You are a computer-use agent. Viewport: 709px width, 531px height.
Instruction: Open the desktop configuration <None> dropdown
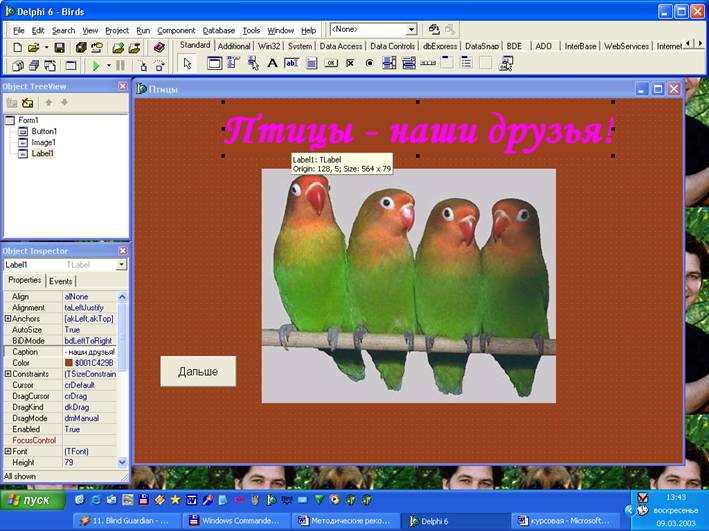[x=411, y=30]
